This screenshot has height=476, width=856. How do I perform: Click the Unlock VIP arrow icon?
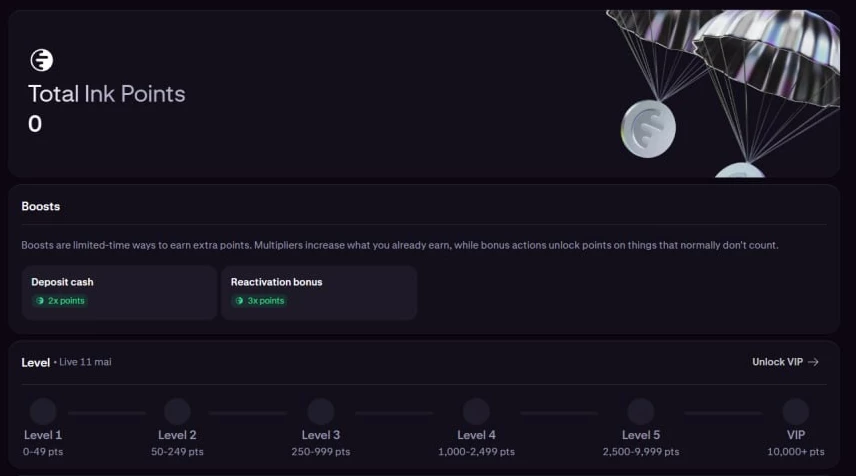pyautogui.click(x=813, y=362)
